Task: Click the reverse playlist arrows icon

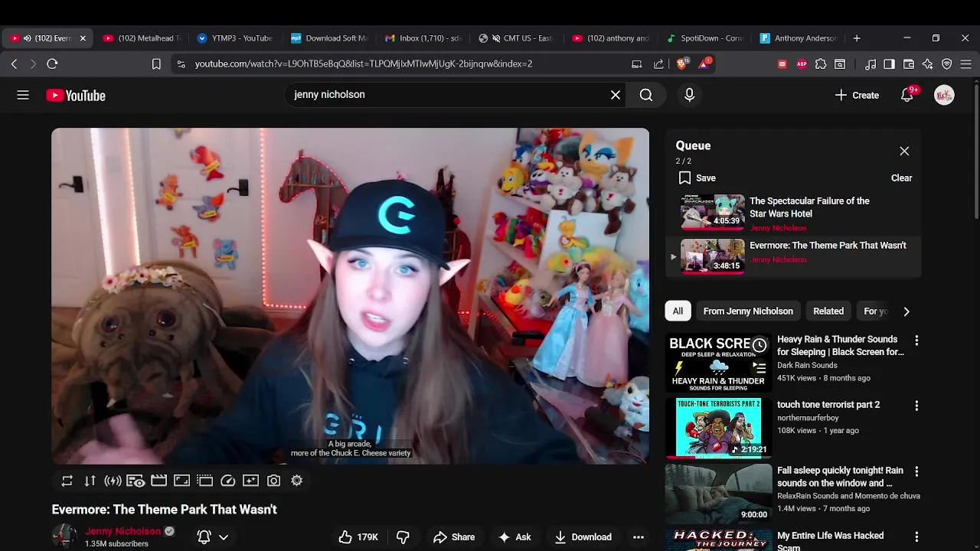Action: click(x=90, y=481)
